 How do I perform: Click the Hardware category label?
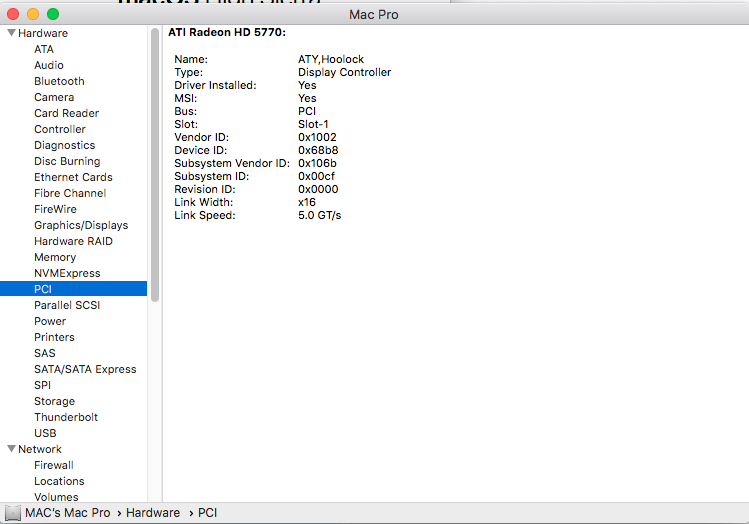click(x=43, y=33)
